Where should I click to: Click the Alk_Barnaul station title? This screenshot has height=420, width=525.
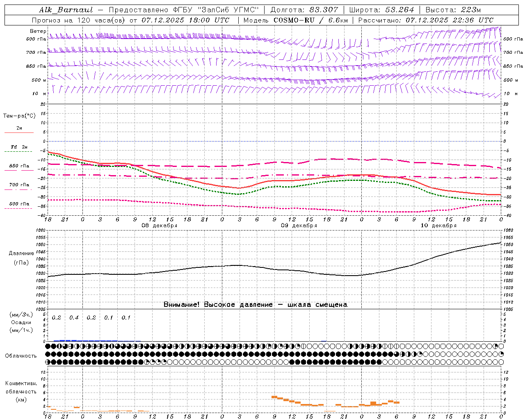66,10
